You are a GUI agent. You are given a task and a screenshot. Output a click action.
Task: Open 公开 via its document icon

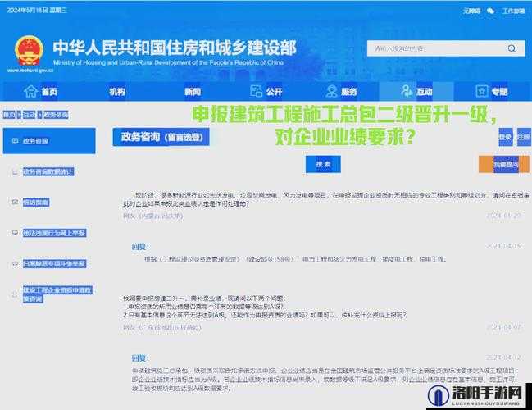click(x=256, y=91)
